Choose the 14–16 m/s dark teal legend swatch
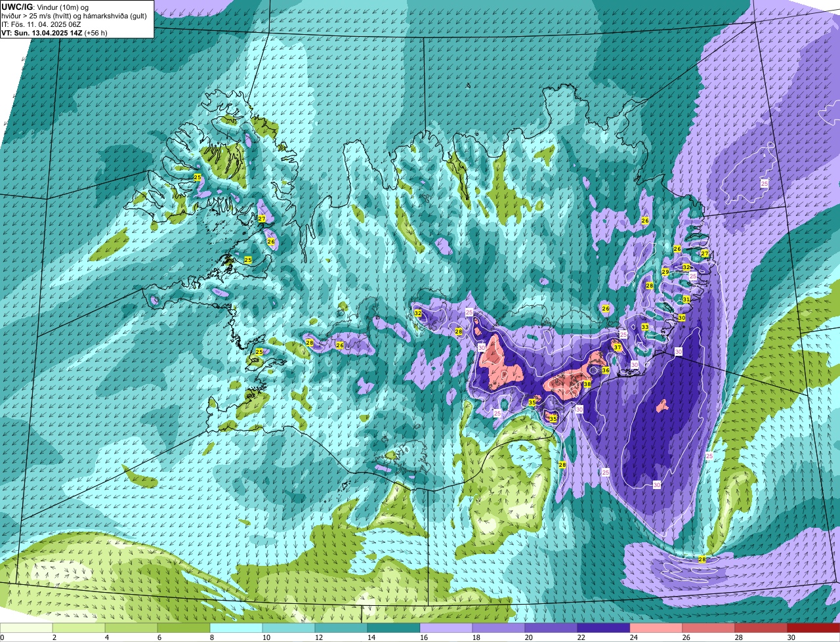This screenshot has width=840, height=642. pos(394,628)
